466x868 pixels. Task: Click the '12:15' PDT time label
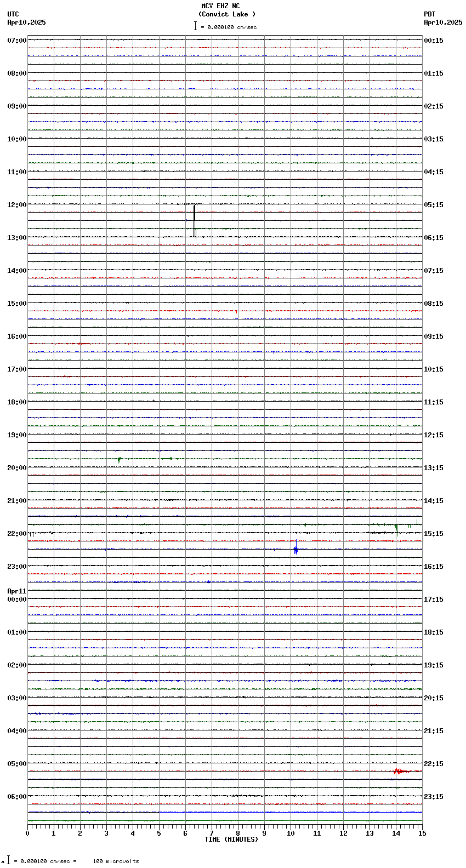pyautogui.click(x=434, y=435)
